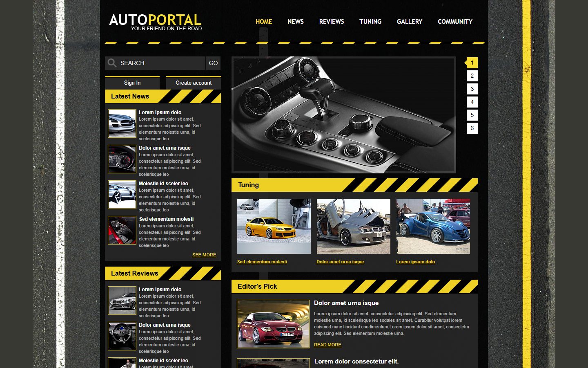Open the NEWS menu item
Screen dimensions: 588x368
[x=296, y=22]
